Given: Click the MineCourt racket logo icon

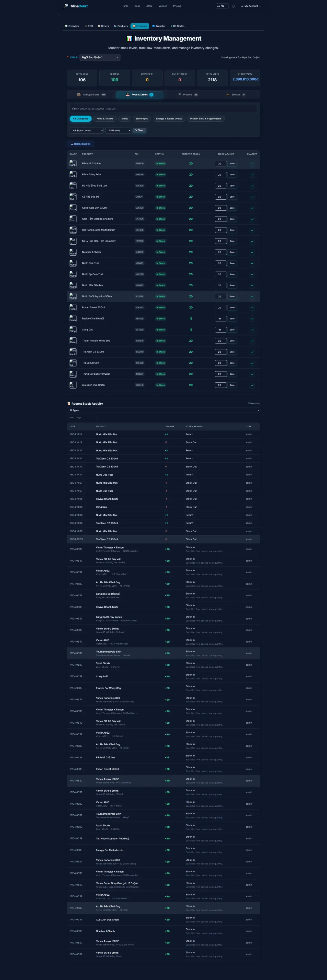Looking at the screenshot, I should click(x=66, y=6).
